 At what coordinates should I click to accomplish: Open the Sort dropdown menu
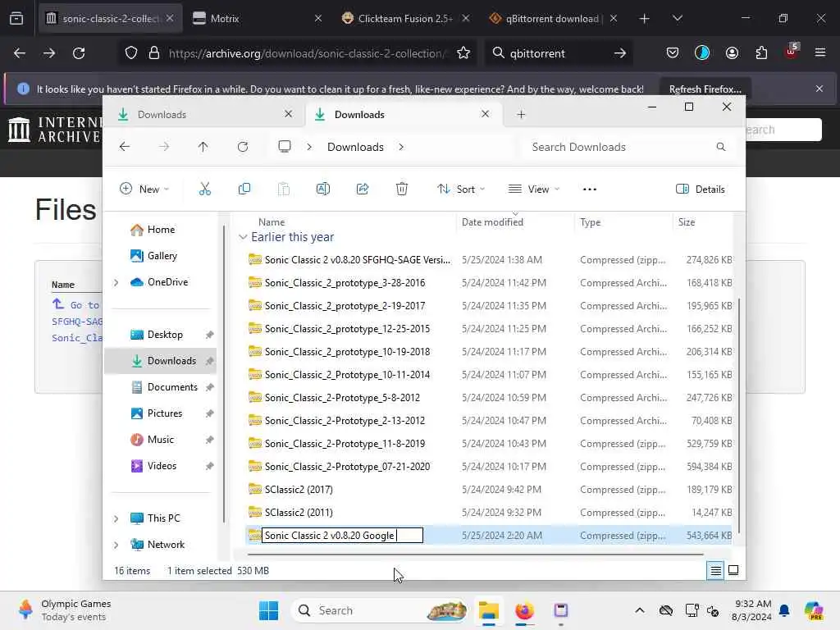click(x=461, y=189)
